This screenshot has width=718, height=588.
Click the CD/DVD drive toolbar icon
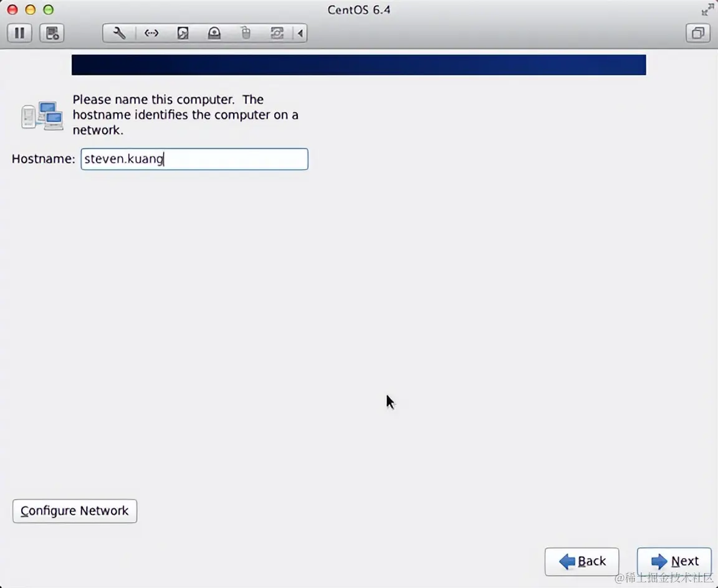tap(214, 33)
